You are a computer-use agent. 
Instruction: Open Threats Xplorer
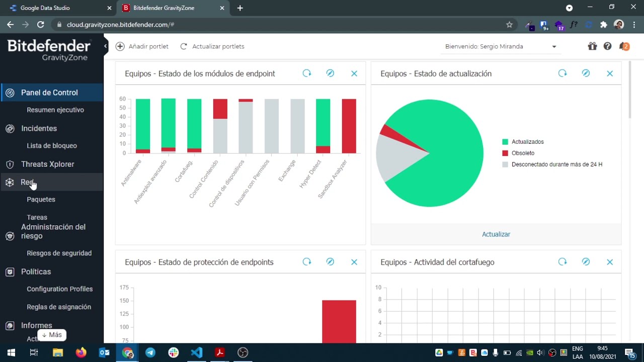[x=47, y=164]
